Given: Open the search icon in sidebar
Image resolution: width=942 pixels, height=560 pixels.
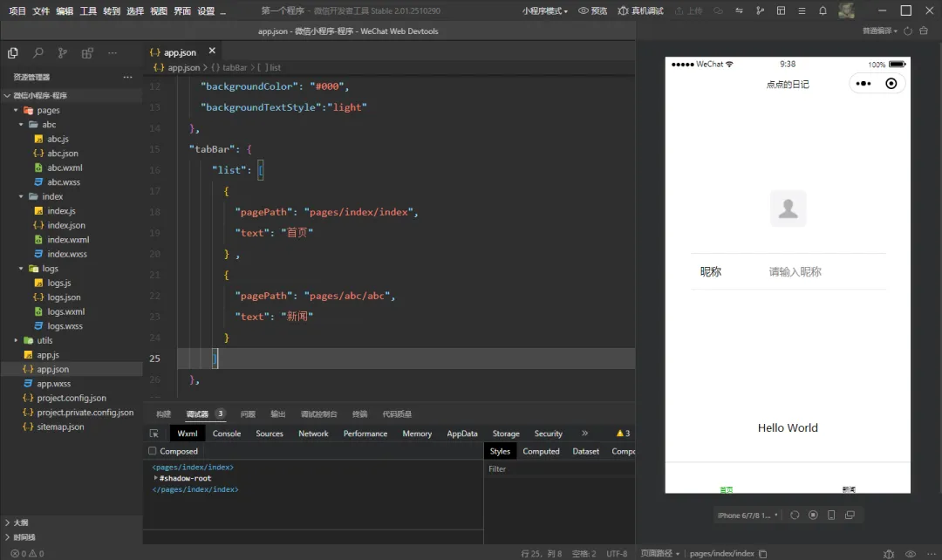Looking at the screenshot, I should tap(38, 53).
